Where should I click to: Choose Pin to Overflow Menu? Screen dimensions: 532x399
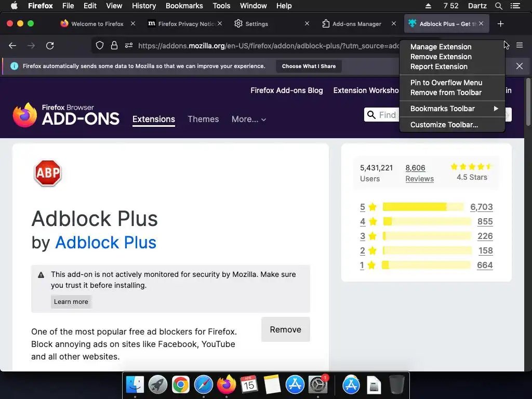[x=453, y=83]
